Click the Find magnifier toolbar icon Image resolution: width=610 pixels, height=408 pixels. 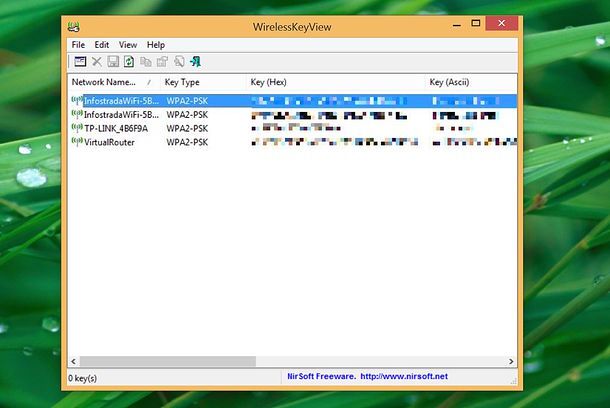point(179,61)
